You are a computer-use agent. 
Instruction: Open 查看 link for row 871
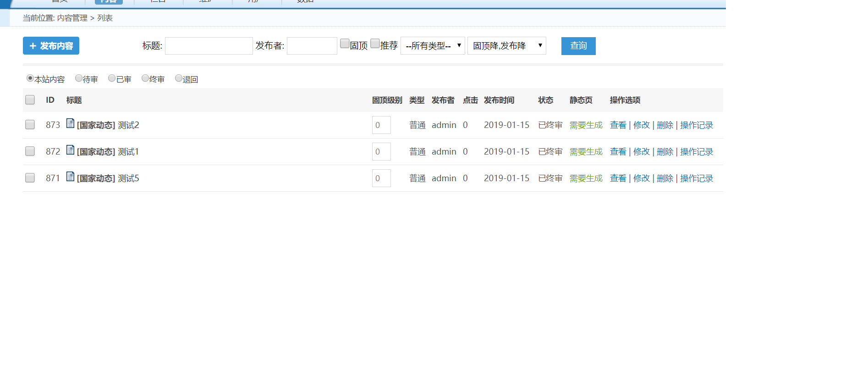tap(618, 178)
